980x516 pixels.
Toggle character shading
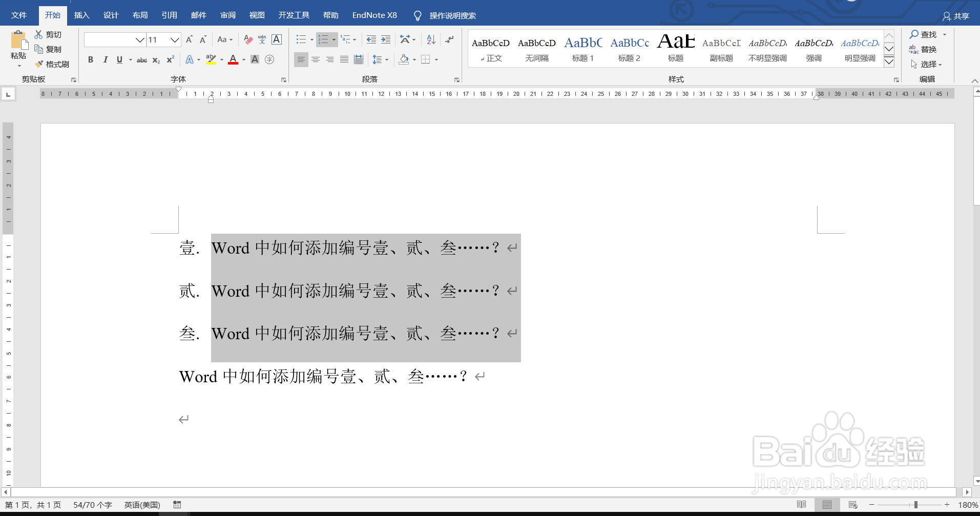tap(255, 59)
